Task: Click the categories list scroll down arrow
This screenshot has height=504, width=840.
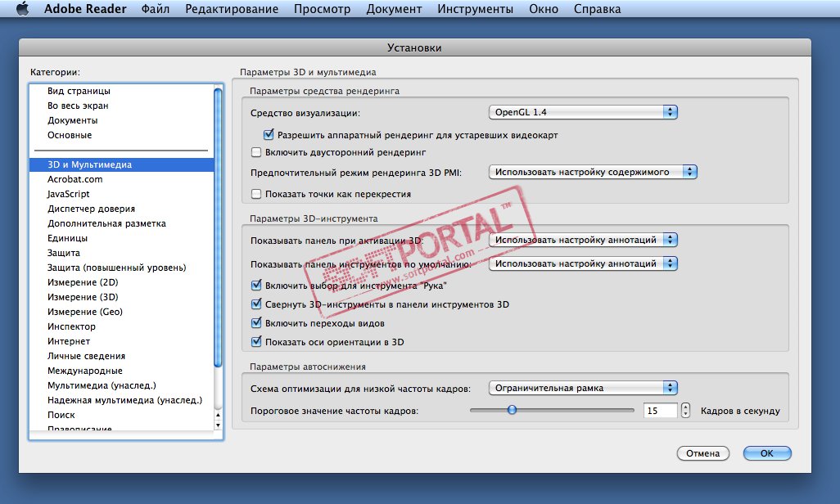Action: click(x=218, y=425)
